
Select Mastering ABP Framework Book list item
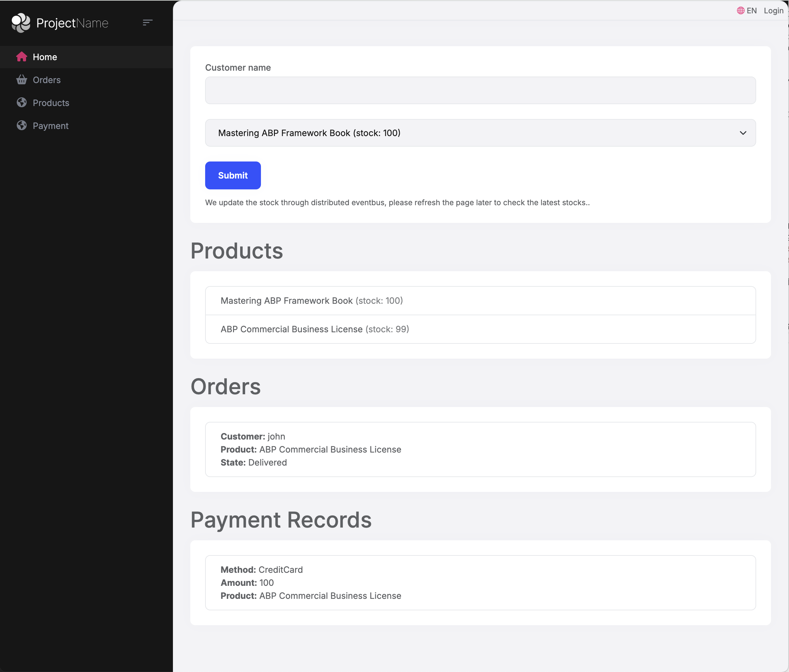480,301
